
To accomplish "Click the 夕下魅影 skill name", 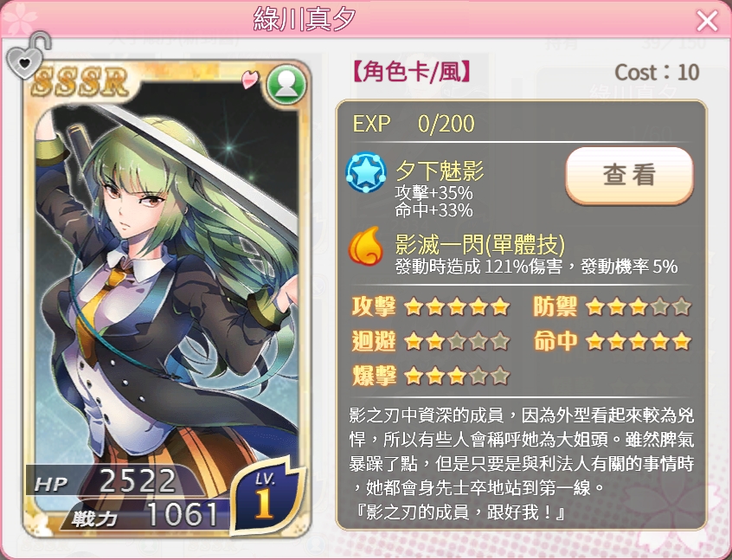I will (x=440, y=171).
